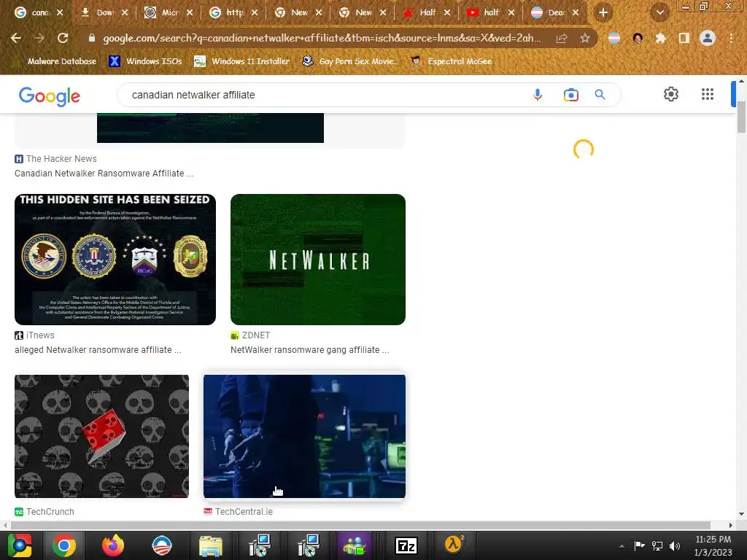Image resolution: width=747 pixels, height=560 pixels.
Task: Open the Chrome profile avatar
Action: coord(708,38)
